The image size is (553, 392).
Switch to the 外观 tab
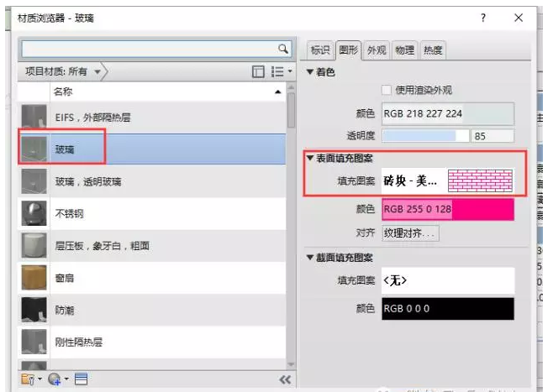click(x=377, y=50)
